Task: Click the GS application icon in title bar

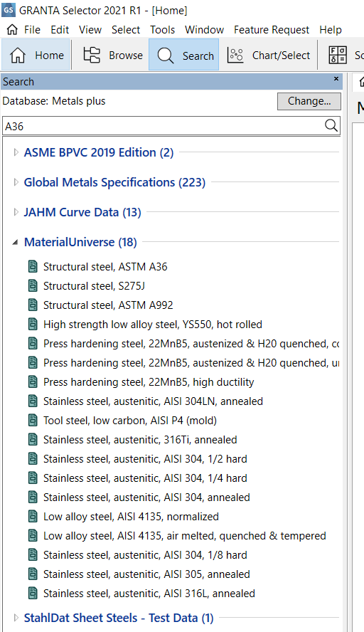Action: tap(9, 10)
